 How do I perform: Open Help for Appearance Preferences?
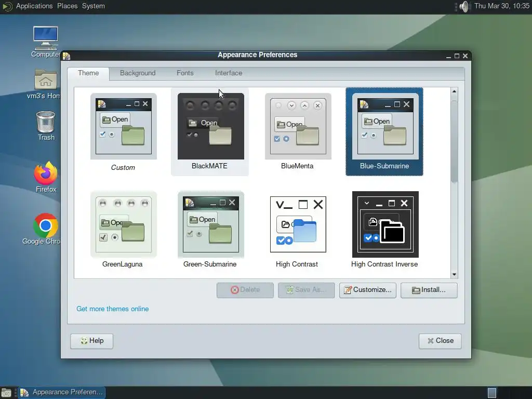91,341
